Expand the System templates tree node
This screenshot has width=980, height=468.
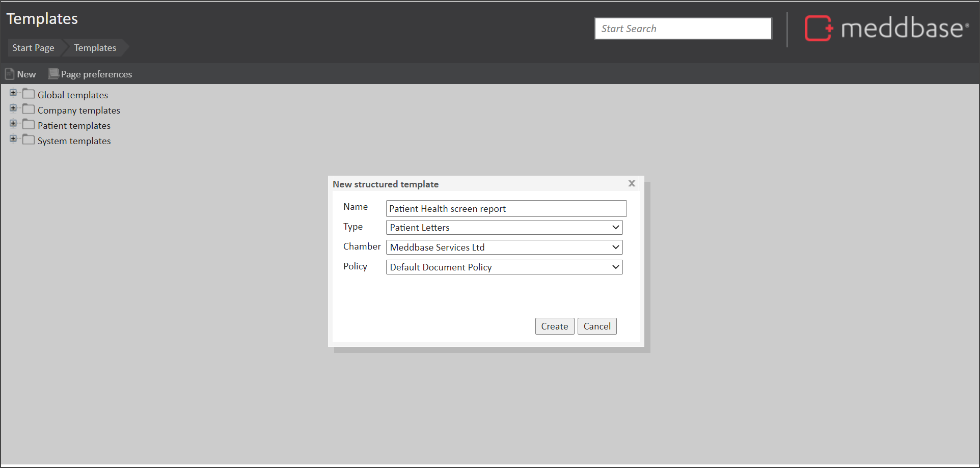(x=13, y=139)
